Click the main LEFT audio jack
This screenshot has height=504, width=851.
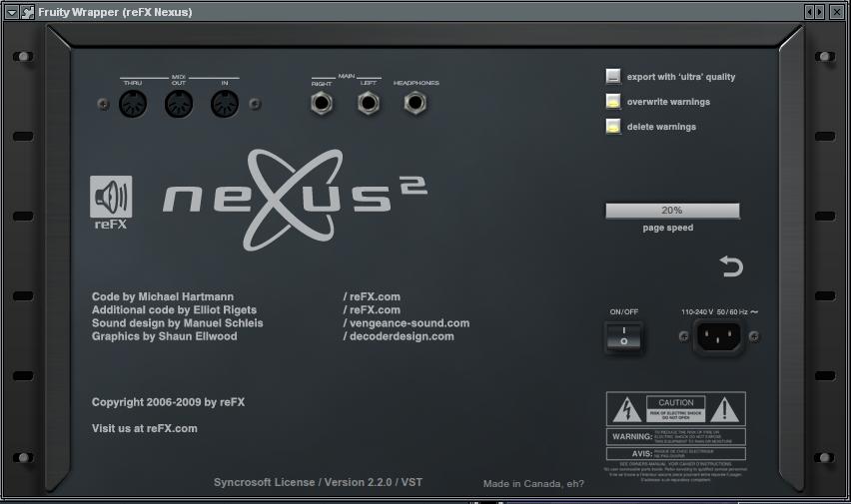[x=369, y=103]
